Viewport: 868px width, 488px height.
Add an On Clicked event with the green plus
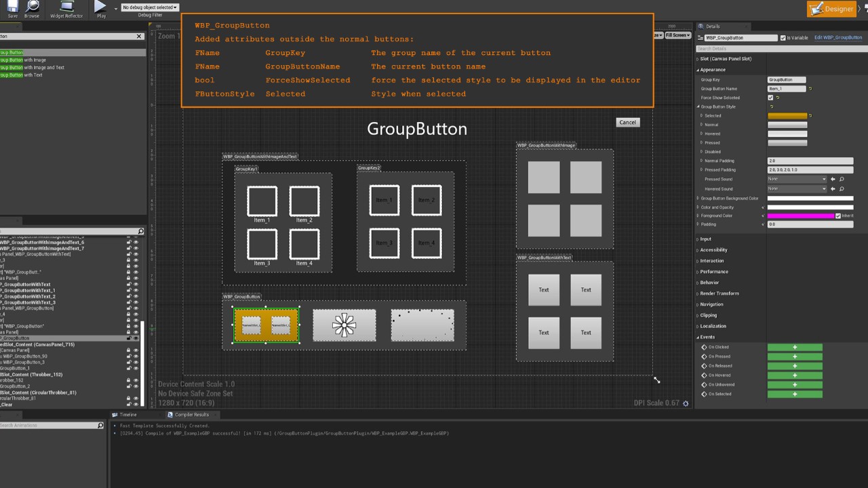point(794,346)
